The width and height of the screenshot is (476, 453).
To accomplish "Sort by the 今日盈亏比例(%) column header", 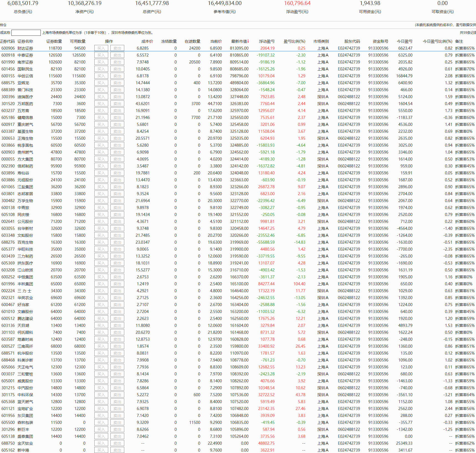I will click(438, 41).
